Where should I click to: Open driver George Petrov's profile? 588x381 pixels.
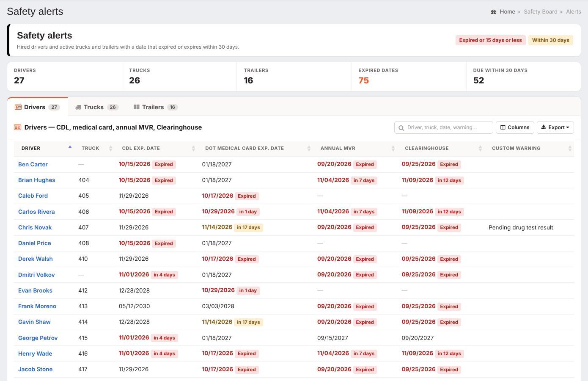[38, 338]
